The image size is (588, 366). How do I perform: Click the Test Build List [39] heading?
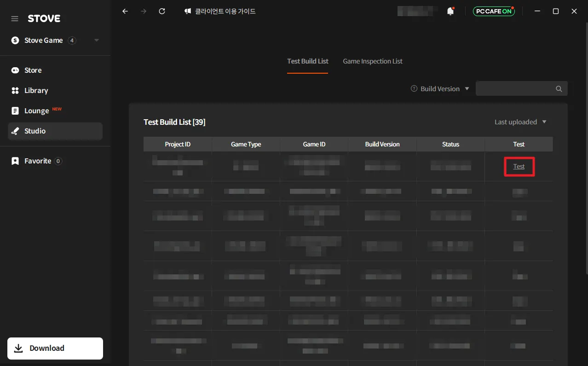coord(174,122)
